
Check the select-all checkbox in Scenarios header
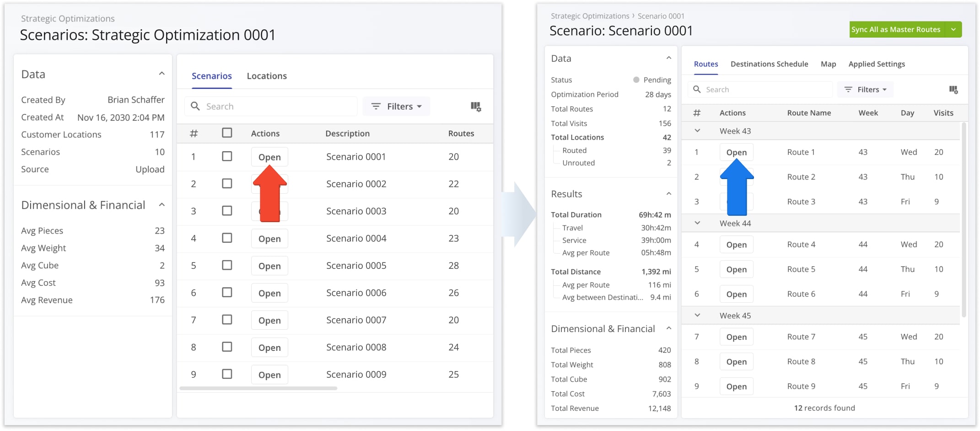pyautogui.click(x=227, y=133)
